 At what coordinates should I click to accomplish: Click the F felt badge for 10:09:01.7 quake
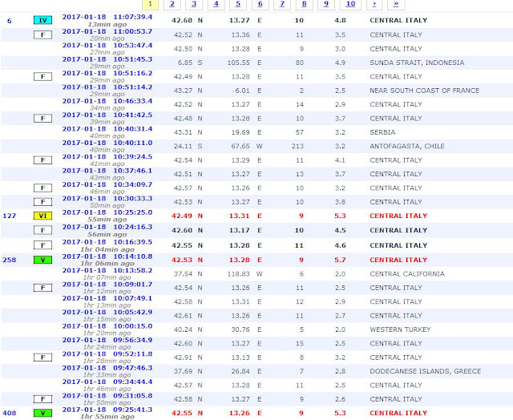(42, 288)
